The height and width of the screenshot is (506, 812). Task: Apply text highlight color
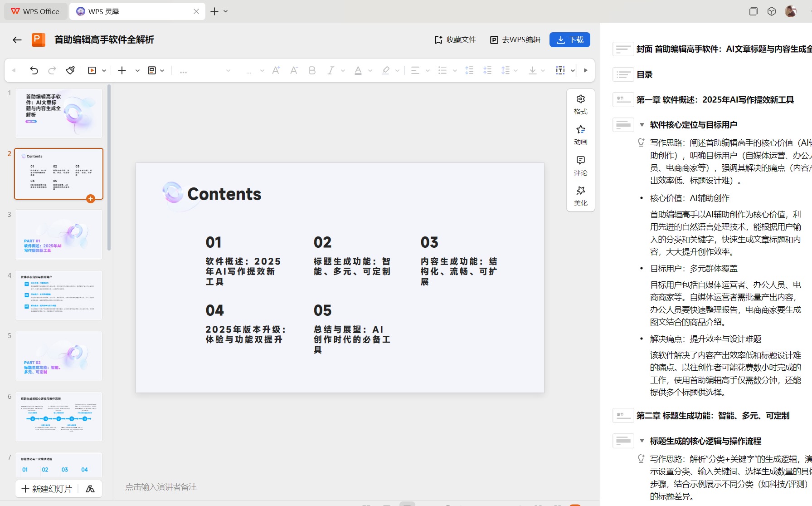pyautogui.click(x=386, y=70)
